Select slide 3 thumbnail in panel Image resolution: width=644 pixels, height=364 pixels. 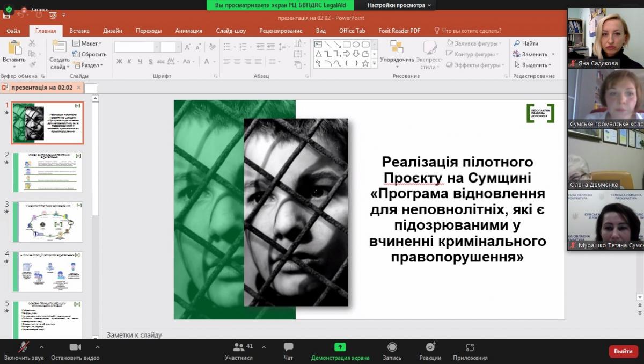47,222
